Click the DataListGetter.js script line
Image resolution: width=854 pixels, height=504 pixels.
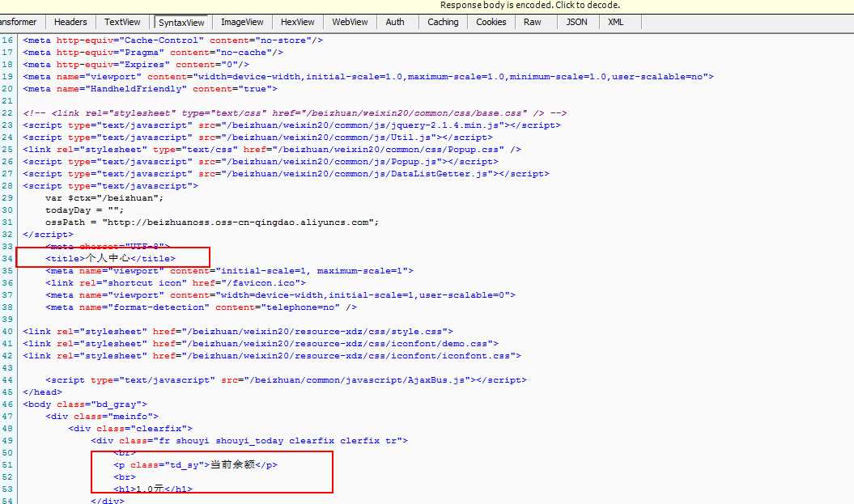point(286,174)
